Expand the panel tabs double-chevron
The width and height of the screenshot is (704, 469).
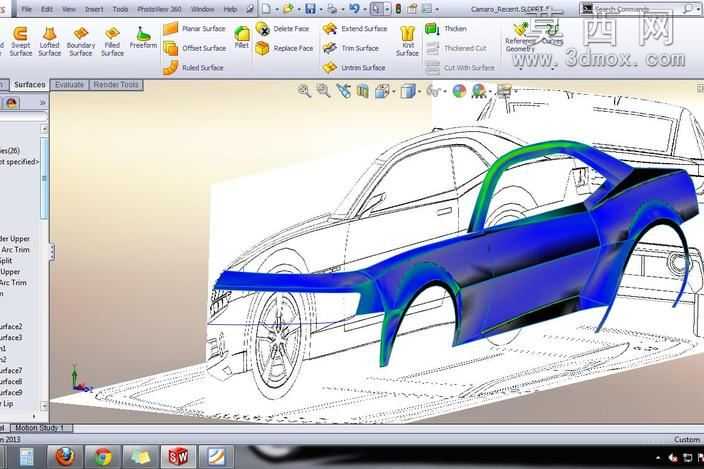pos(43,103)
